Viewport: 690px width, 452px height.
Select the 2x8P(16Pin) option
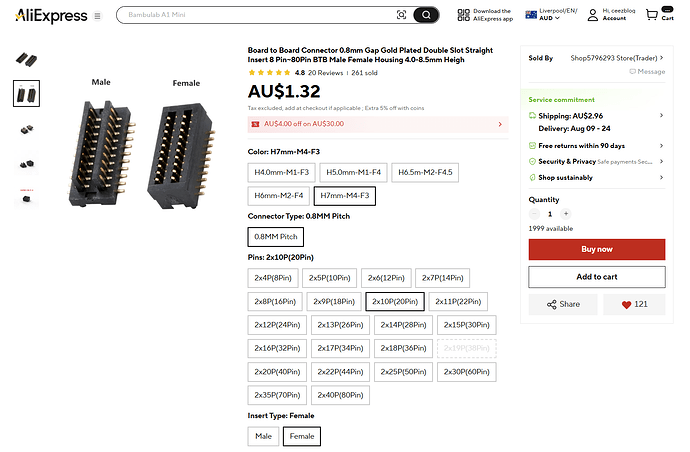point(275,301)
